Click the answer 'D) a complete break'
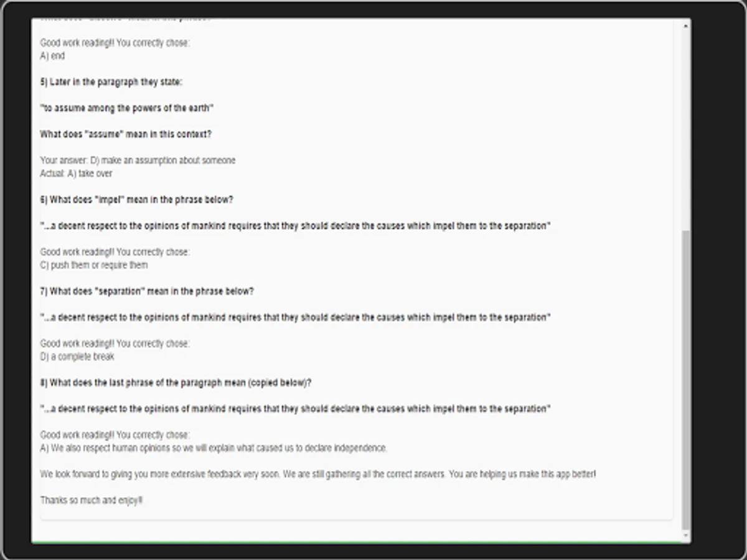This screenshot has height=560, width=747. click(77, 357)
